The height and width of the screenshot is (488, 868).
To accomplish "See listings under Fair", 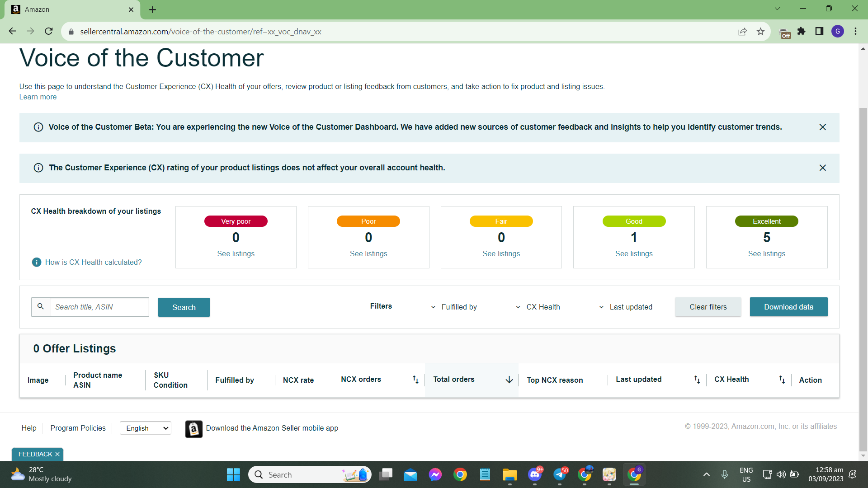I will pyautogui.click(x=501, y=253).
